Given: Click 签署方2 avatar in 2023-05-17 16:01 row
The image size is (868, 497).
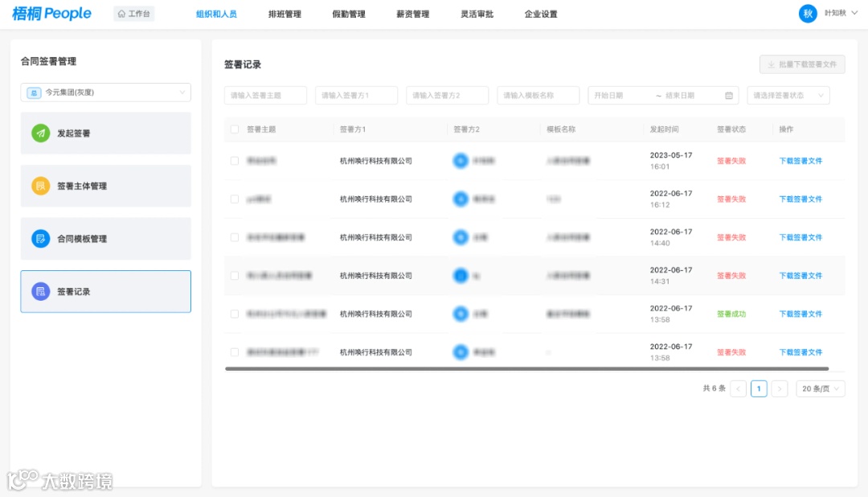Looking at the screenshot, I should 461,161.
